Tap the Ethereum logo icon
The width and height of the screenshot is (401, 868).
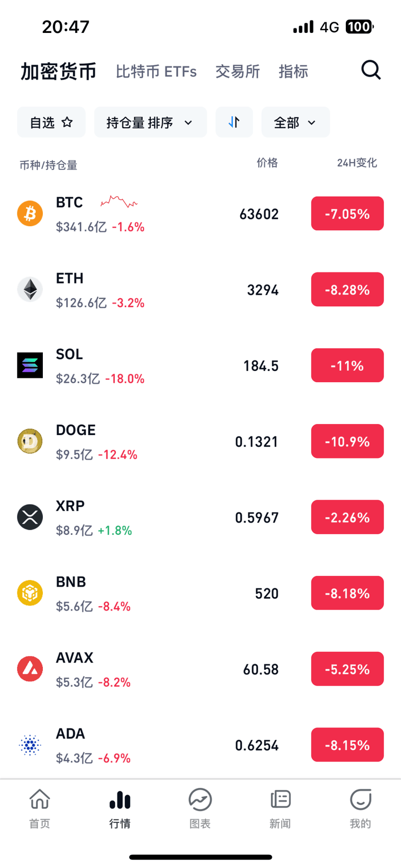click(x=30, y=290)
